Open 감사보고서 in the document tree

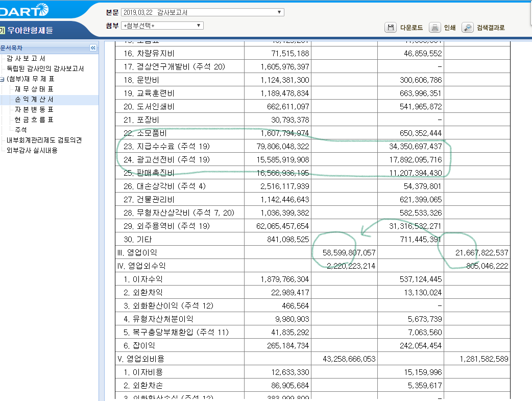coord(26,58)
